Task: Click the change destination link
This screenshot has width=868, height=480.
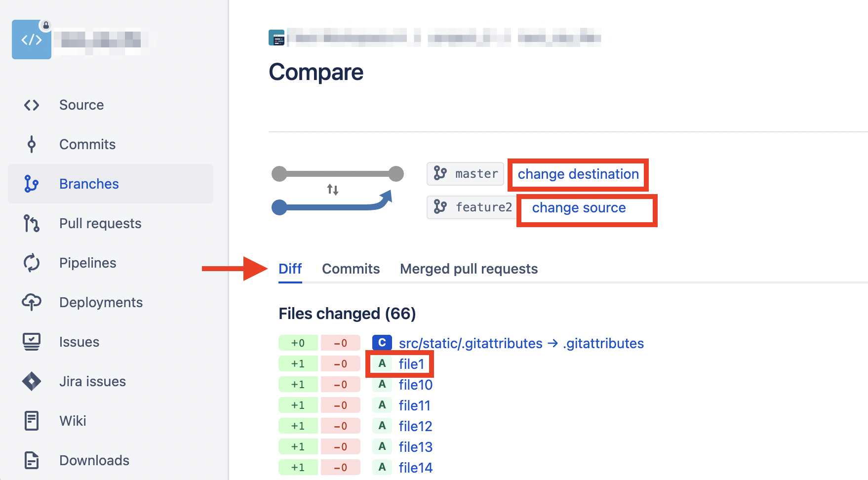Action: [x=578, y=174]
